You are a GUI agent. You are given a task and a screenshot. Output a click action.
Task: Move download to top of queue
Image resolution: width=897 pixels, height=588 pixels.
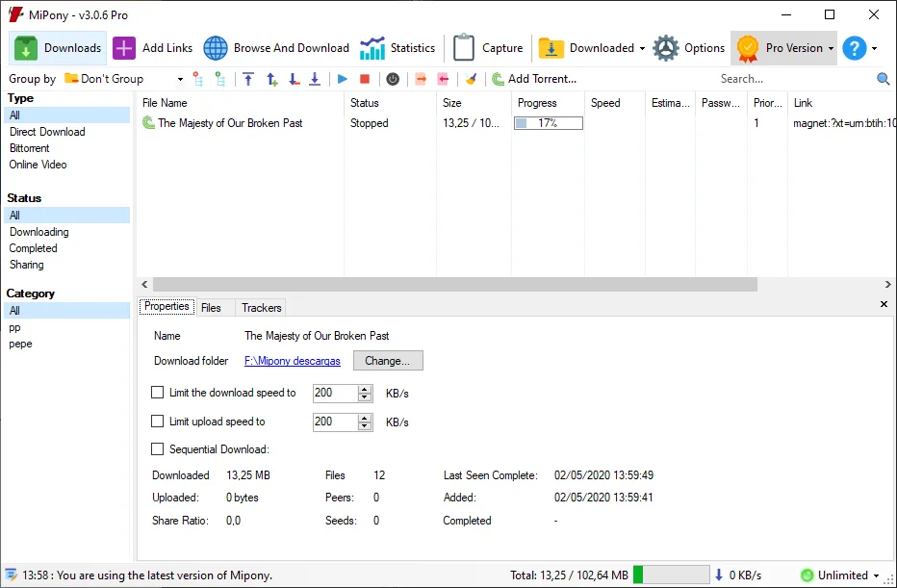[x=248, y=79]
